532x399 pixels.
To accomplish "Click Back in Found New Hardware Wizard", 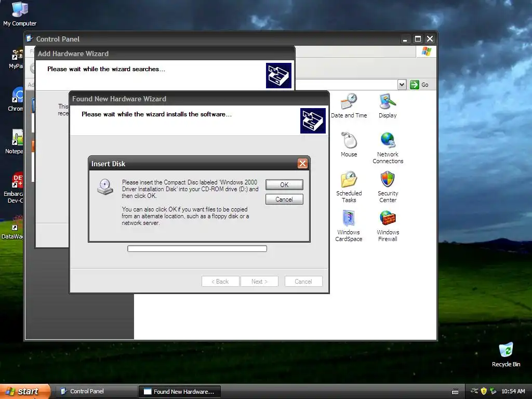I will tap(220, 281).
